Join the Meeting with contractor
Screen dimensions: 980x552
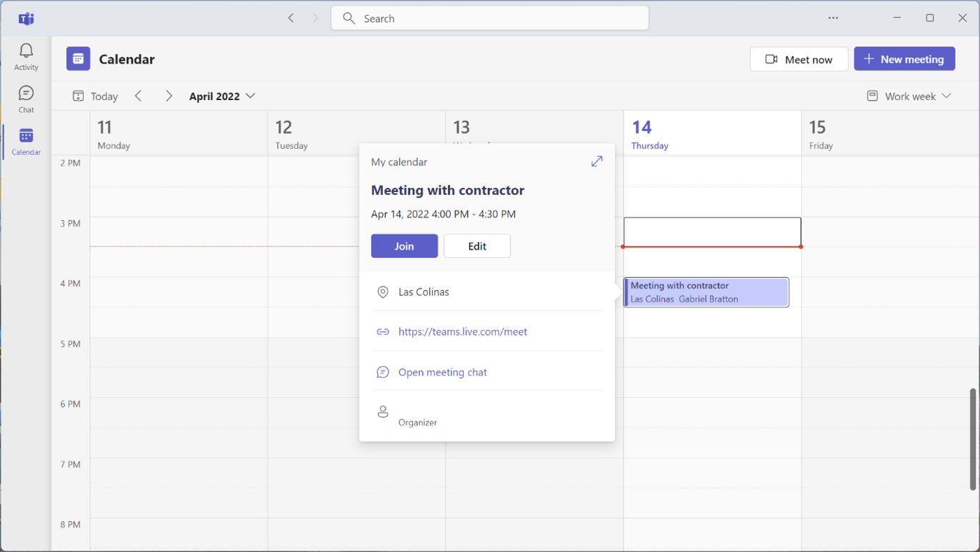(404, 246)
